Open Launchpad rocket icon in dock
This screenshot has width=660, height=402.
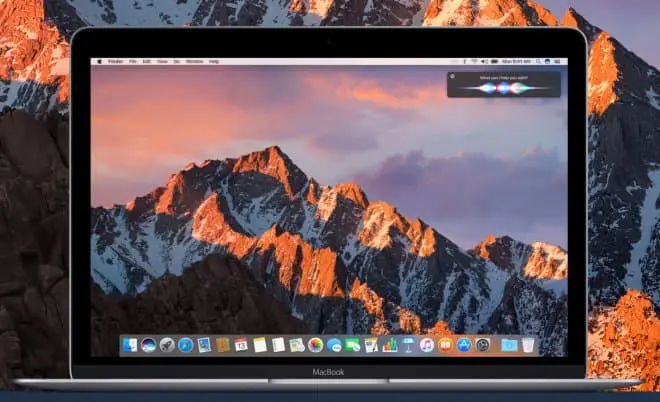coord(167,345)
